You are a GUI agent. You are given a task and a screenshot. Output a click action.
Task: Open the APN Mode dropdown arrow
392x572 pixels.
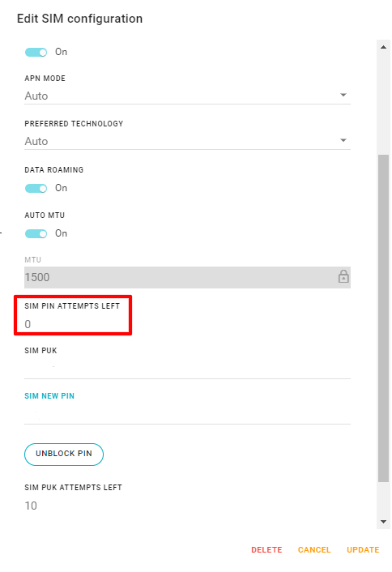coord(343,95)
